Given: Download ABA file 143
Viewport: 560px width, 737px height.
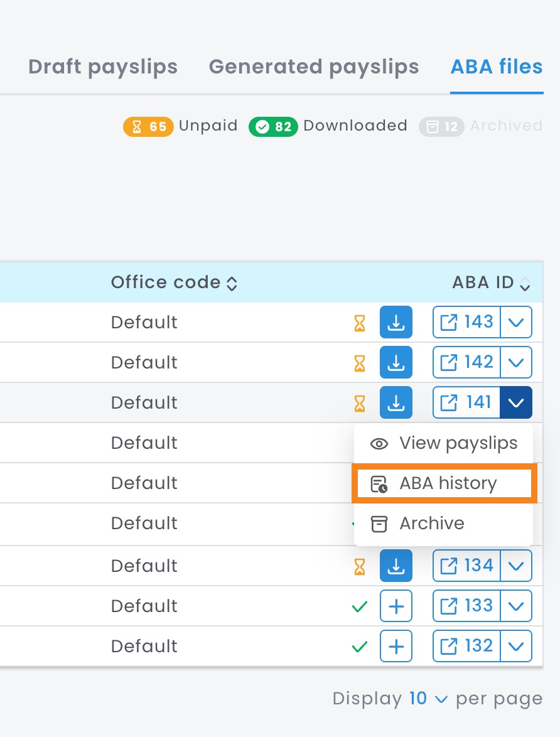Looking at the screenshot, I should (396, 322).
